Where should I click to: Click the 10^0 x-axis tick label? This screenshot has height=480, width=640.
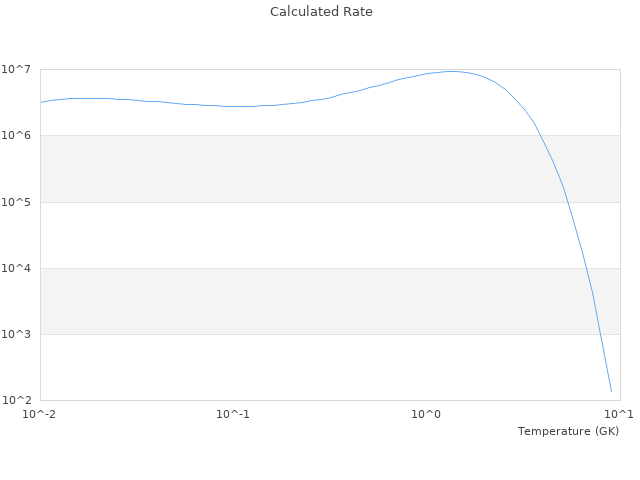pyautogui.click(x=426, y=414)
